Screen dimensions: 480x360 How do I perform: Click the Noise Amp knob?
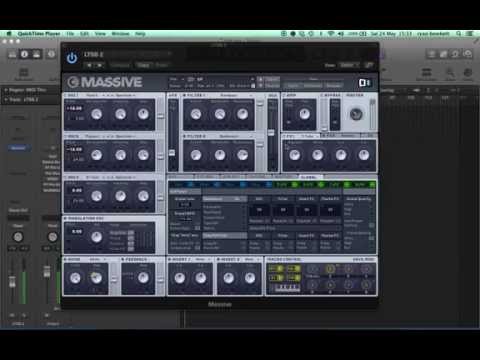pyautogui.click(x=97, y=278)
